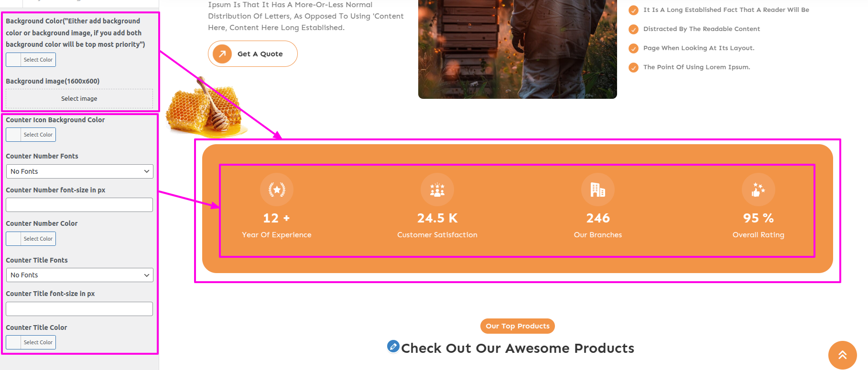
Task: Click the Customer Satisfaction people icon
Action: 437,190
